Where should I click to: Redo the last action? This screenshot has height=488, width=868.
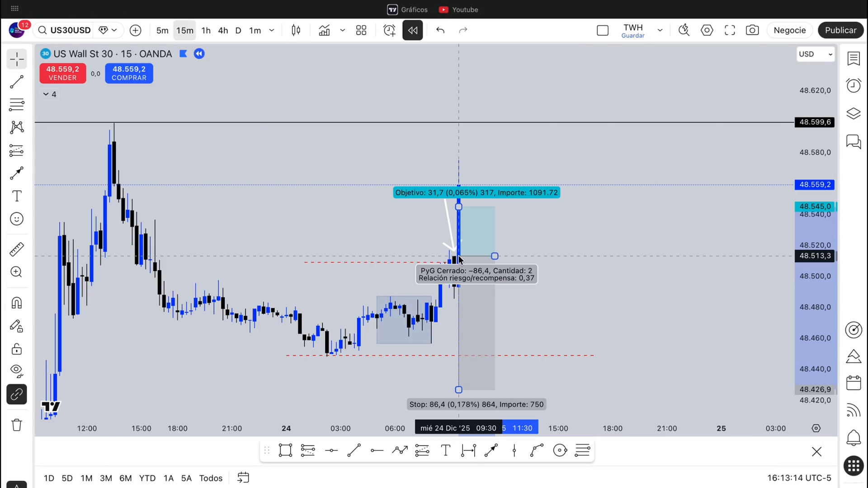point(463,30)
